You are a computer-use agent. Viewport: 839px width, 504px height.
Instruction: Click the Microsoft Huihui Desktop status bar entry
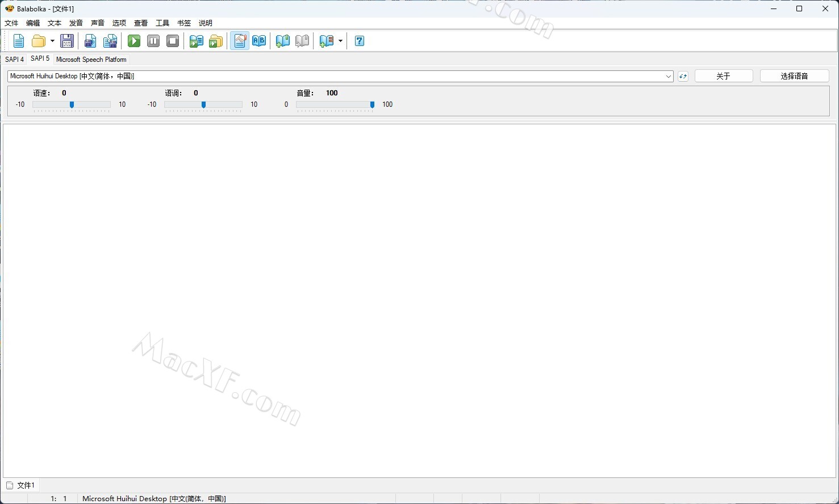pyautogui.click(x=154, y=498)
